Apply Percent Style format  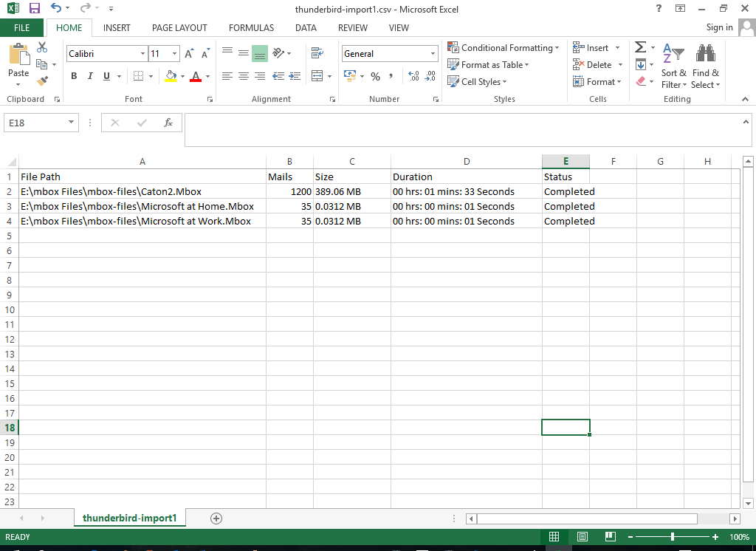tap(376, 76)
